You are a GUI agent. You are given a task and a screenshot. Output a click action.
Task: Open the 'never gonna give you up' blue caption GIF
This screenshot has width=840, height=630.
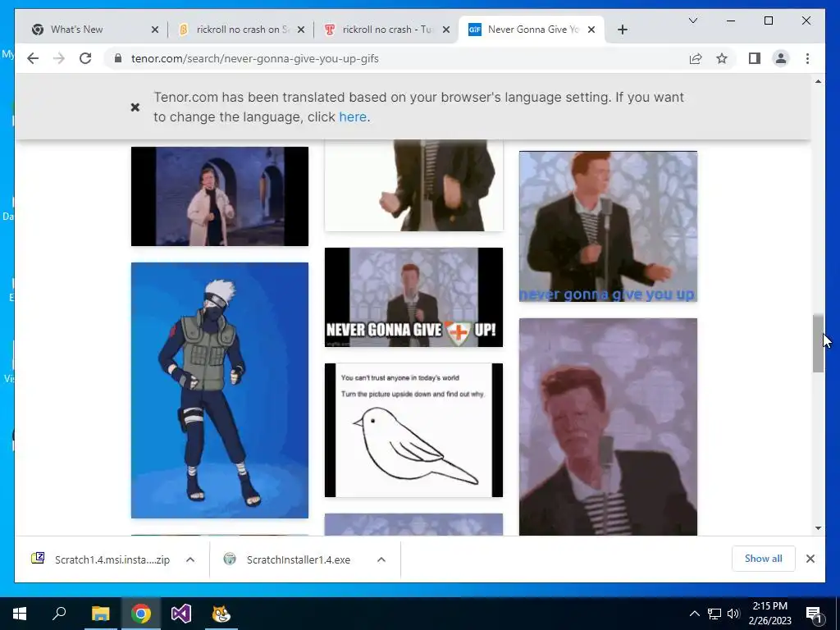(x=608, y=226)
